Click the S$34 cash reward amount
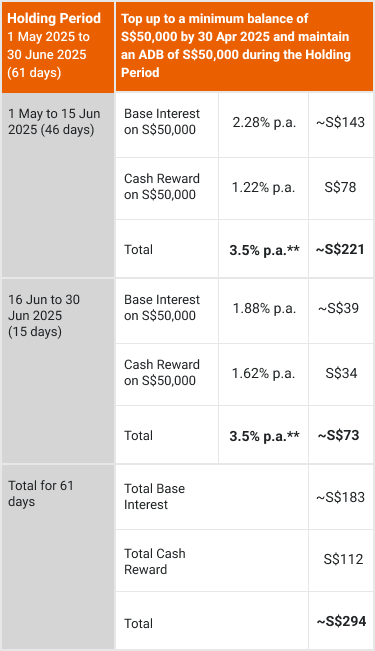Screen dimensions: 375x651 (341, 373)
